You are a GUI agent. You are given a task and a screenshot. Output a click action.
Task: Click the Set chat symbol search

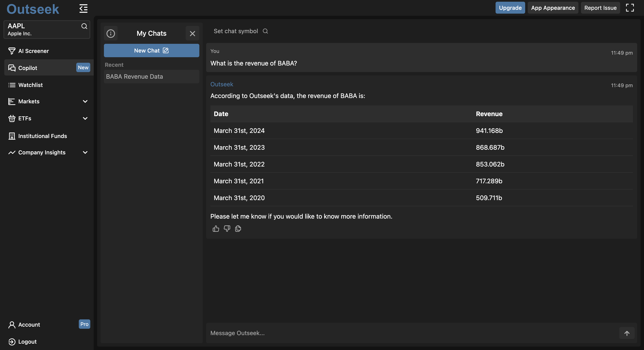(x=265, y=31)
